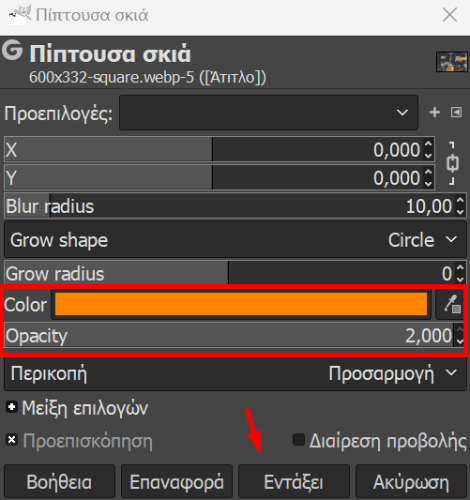Screen dimensions: 470x500
Task: Click the color picker eyedropper icon
Action: coord(452,304)
